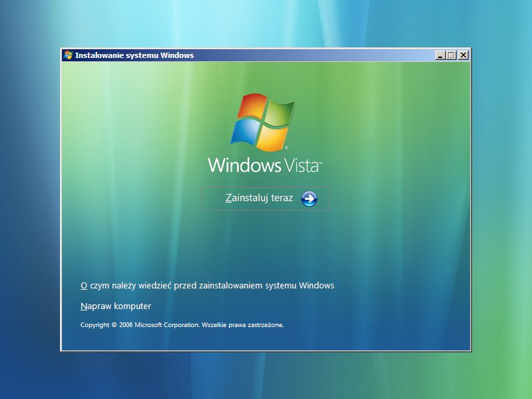Maximize the Windows installer window
The width and height of the screenshot is (532, 399).
451,55
